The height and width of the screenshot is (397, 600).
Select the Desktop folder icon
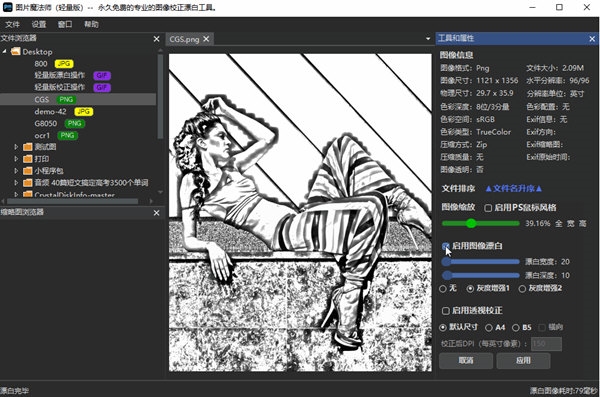pyautogui.click(x=16, y=51)
